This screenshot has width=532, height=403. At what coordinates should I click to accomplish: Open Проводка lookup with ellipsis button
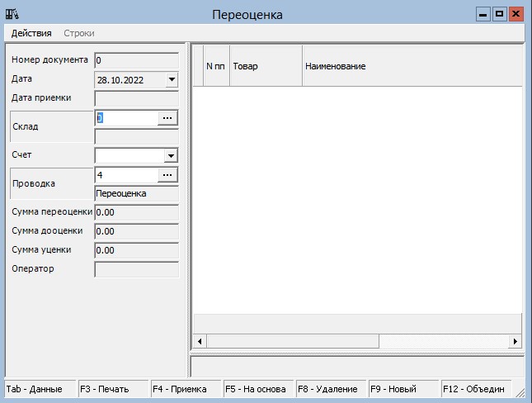point(167,175)
